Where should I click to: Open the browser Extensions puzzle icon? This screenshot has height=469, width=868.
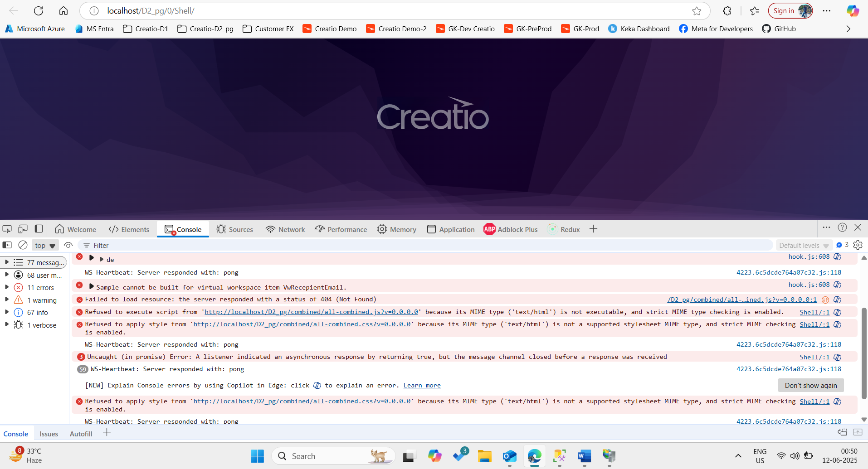pyautogui.click(x=727, y=11)
